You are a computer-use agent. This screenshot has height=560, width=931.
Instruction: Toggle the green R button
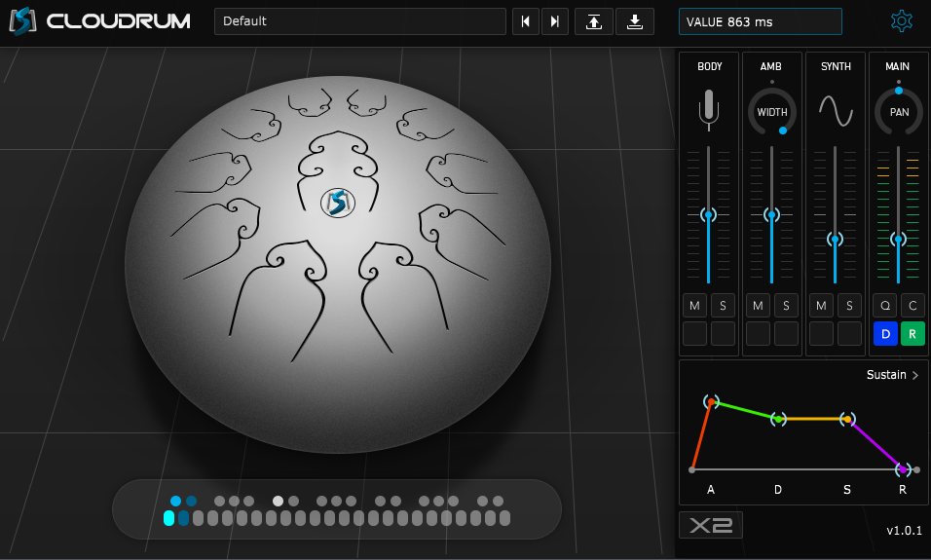click(x=912, y=334)
